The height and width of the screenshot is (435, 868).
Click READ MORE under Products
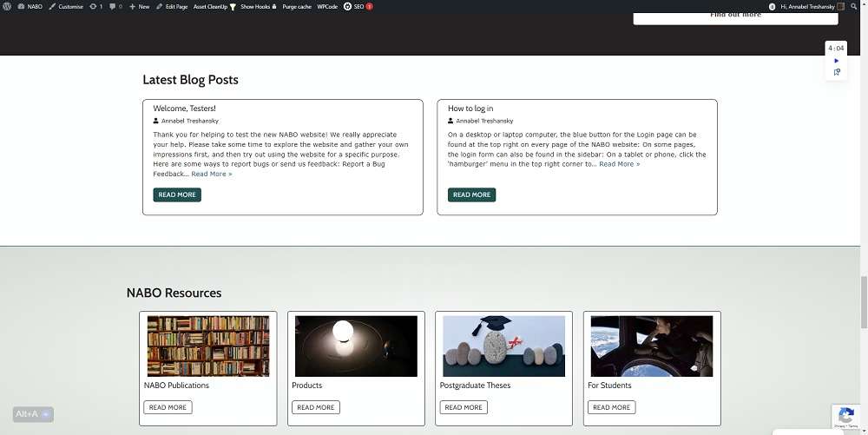click(x=316, y=407)
